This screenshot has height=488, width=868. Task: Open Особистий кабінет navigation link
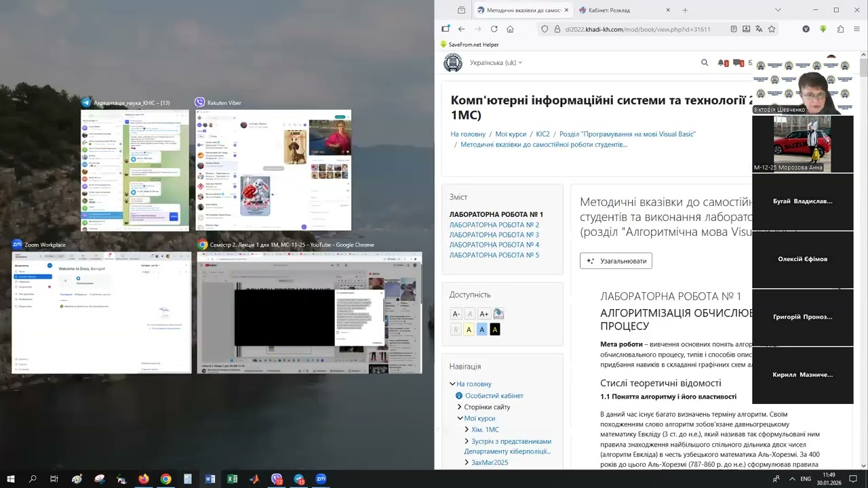point(494,396)
